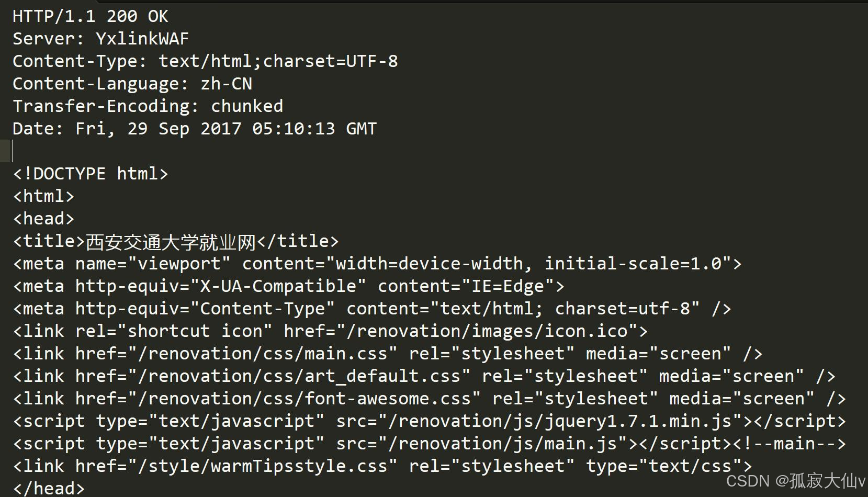This screenshot has width=868, height=497.
Task: Click the Content-Type text/html header line
Action: [x=205, y=61]
